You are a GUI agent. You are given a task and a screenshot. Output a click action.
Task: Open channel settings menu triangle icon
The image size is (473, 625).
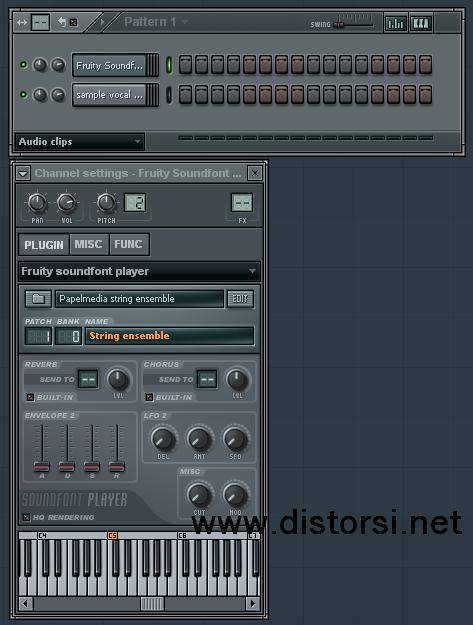click(x=23, y=173)
